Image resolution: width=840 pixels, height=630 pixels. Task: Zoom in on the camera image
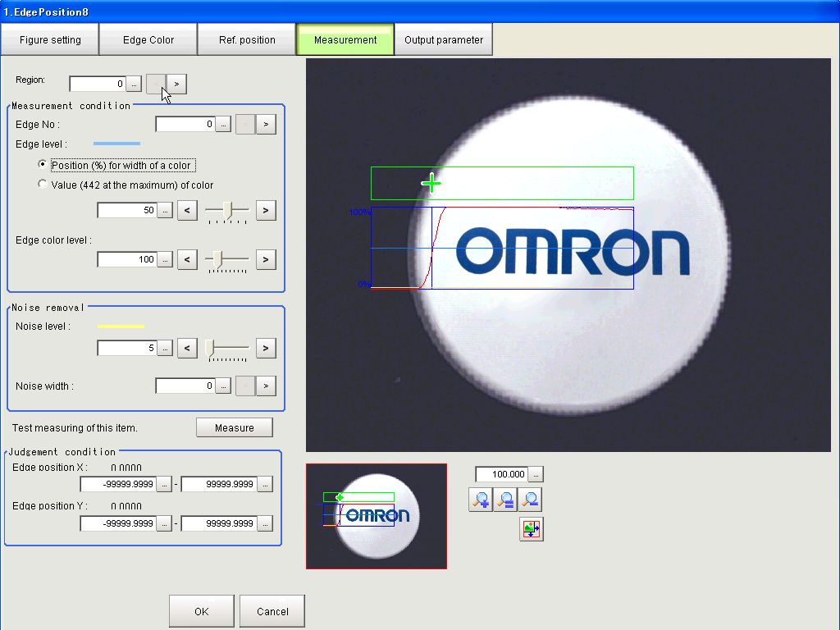481,500
